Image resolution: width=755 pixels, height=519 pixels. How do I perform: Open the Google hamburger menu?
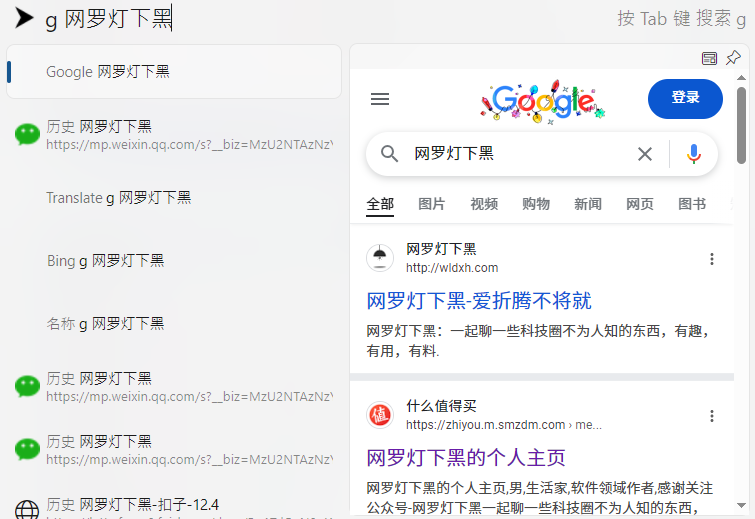click(x=380, y=99)
